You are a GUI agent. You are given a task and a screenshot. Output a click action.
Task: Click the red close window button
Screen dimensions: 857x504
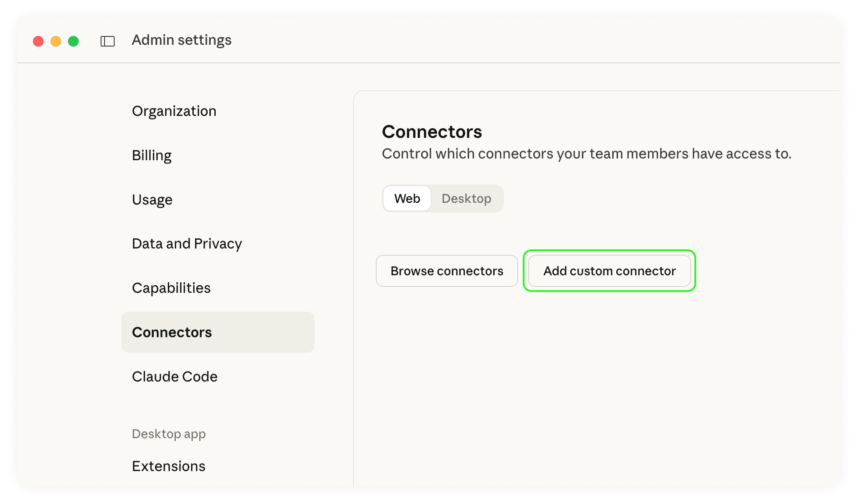pyautogui.click(x=38, y=41)
